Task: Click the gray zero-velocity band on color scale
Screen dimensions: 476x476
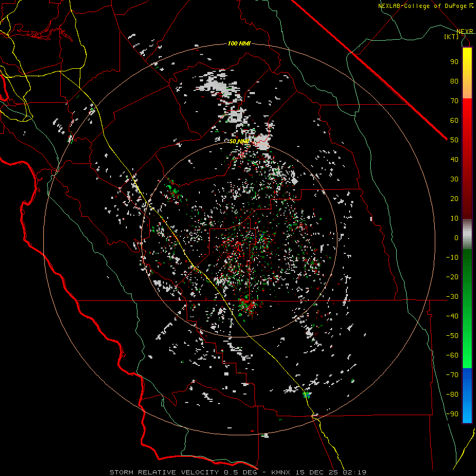Action: (467, 234)
